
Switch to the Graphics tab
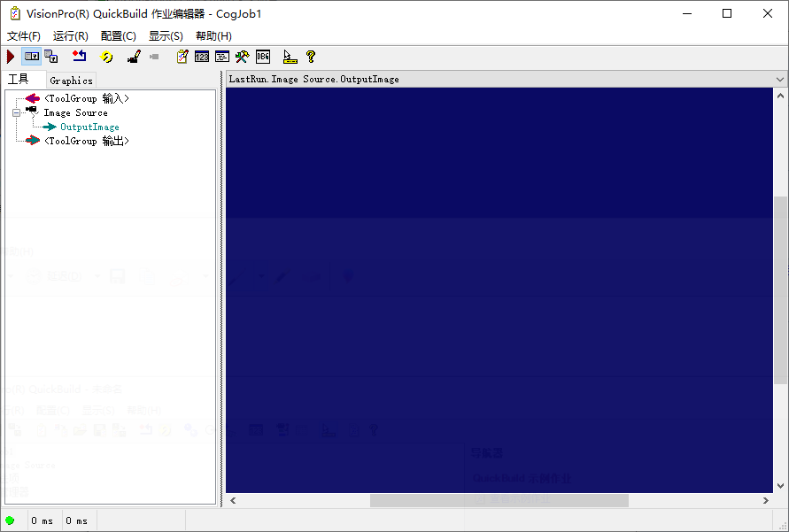tap(71, 80)
